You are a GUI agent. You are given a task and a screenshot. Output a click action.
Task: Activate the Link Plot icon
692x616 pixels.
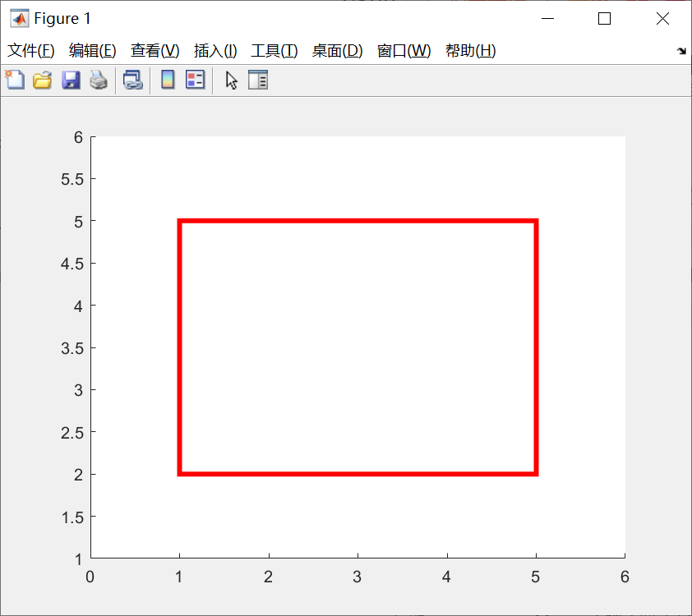click(133, 80)
